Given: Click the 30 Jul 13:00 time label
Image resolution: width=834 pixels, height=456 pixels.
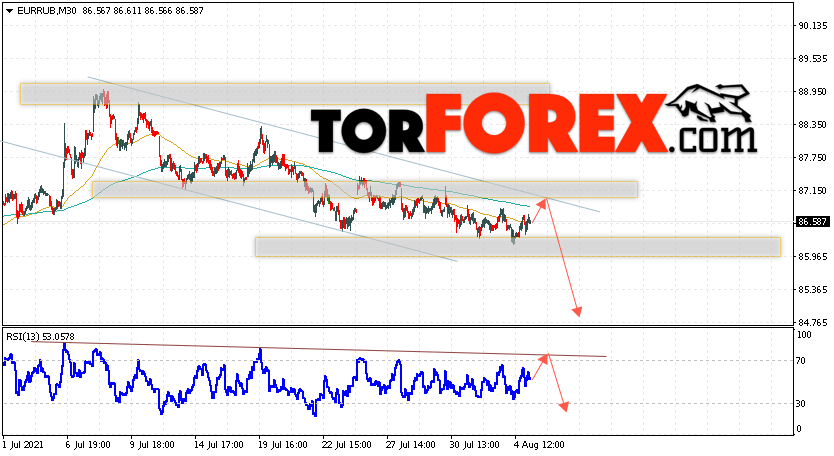Looking at the screenshot, I should (474, 445).
